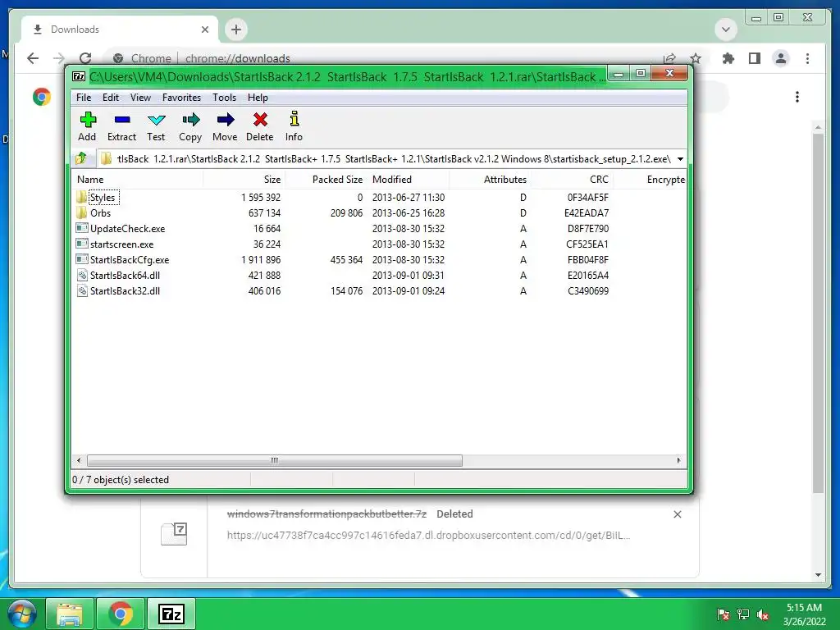The height and width of the screenshot is (630, 840).
Task: Click the muted volume tray icon
Action: click(763, 614)
